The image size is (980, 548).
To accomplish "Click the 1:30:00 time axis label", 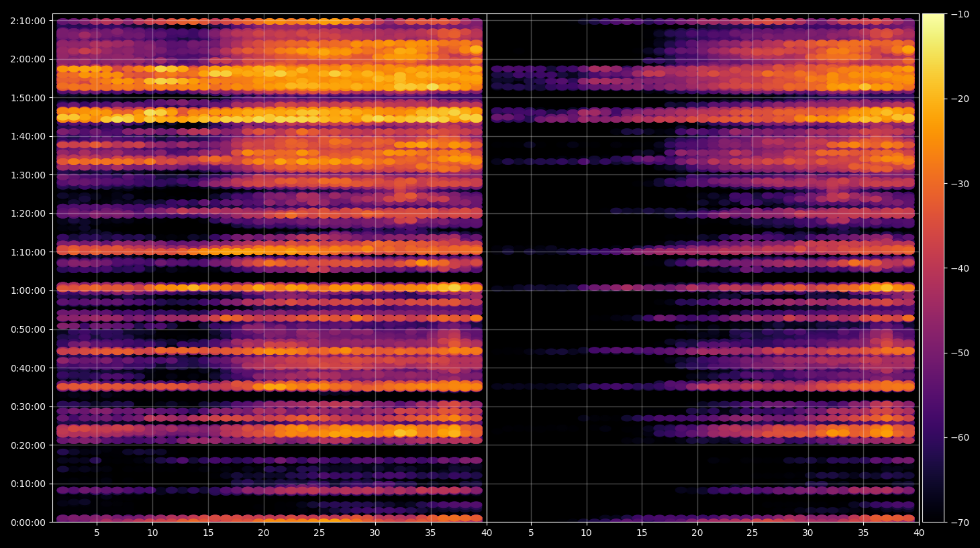I will click(x=28, y=175).
